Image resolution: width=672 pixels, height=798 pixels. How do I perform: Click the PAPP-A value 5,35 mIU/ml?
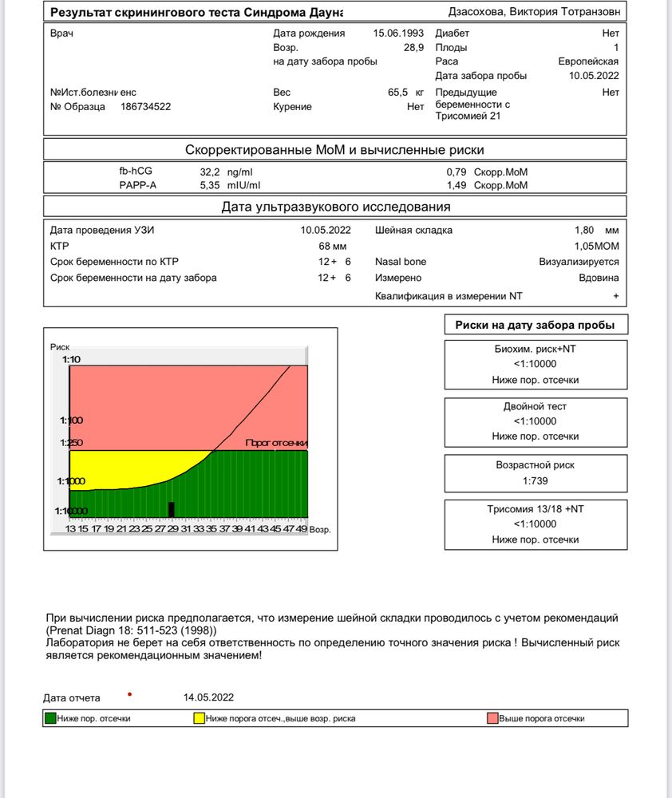(x=230, y=185)
